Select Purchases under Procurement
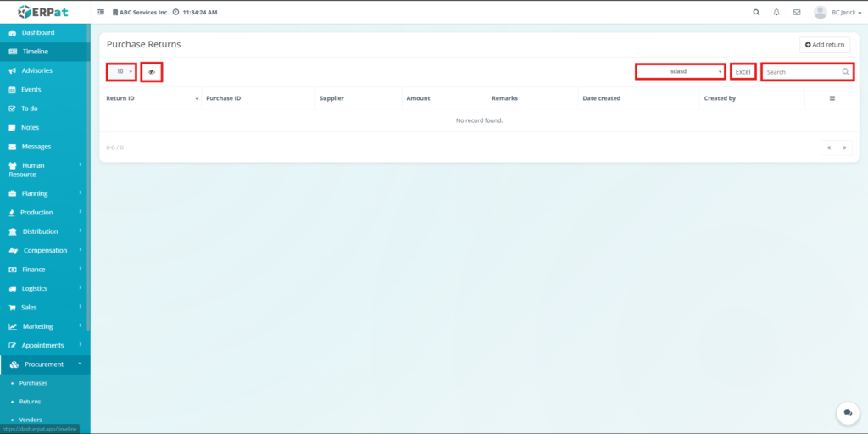Image resolution: width=868 pixels, height=434 pixels. tap(33, 383)
